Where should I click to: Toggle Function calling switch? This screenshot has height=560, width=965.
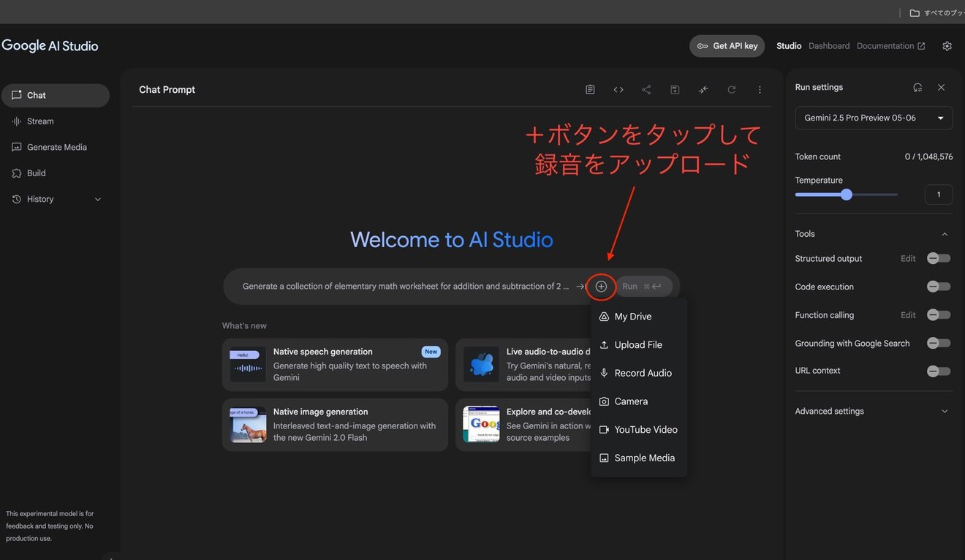pos(939,315)
